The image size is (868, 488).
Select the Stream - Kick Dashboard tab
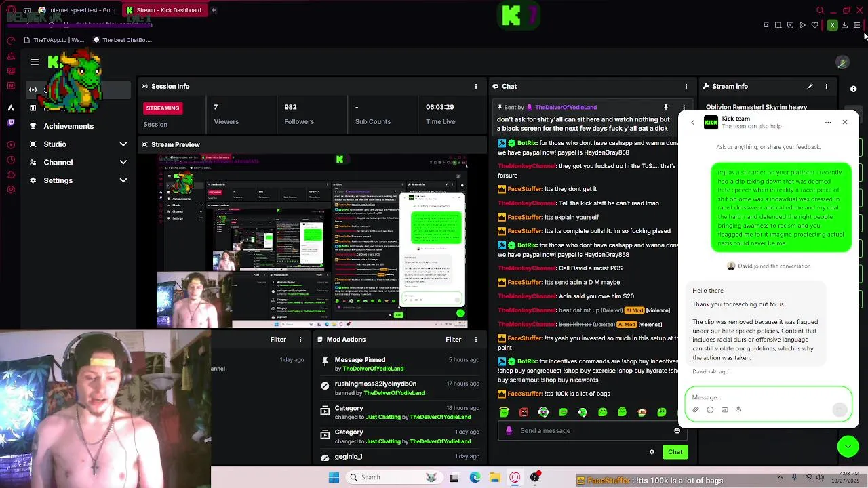[164, 10]
